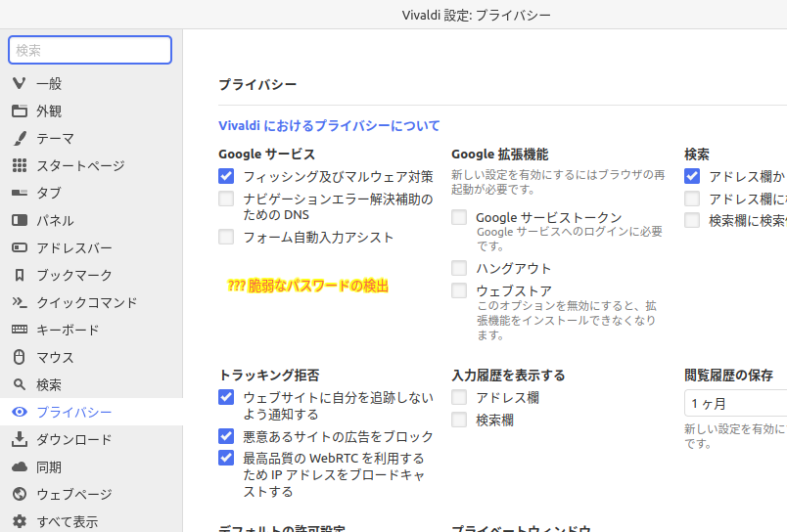This screenshot has height=532, width=787.
Task: Check the 検索欄に検索 checkbox under 検索
Action: tap(692, 220)
